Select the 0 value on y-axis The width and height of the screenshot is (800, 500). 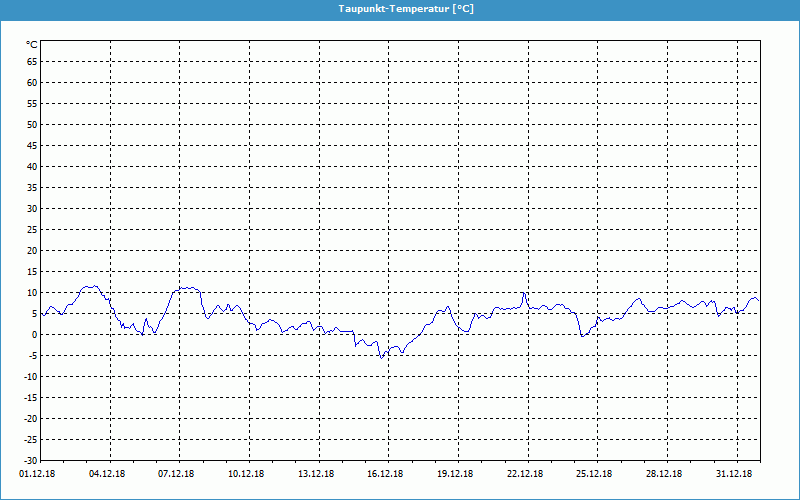pos(34,334)
